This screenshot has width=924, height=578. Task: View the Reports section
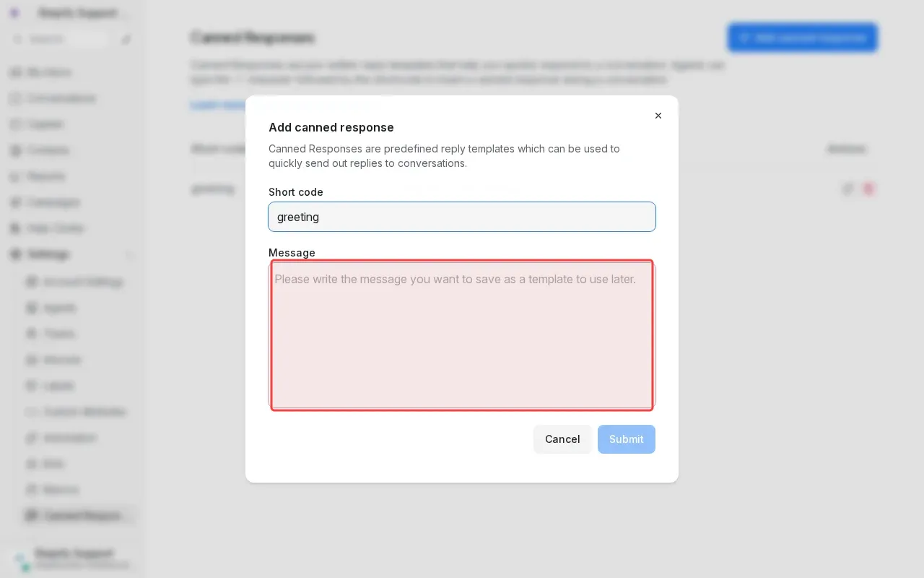[45, 176]
